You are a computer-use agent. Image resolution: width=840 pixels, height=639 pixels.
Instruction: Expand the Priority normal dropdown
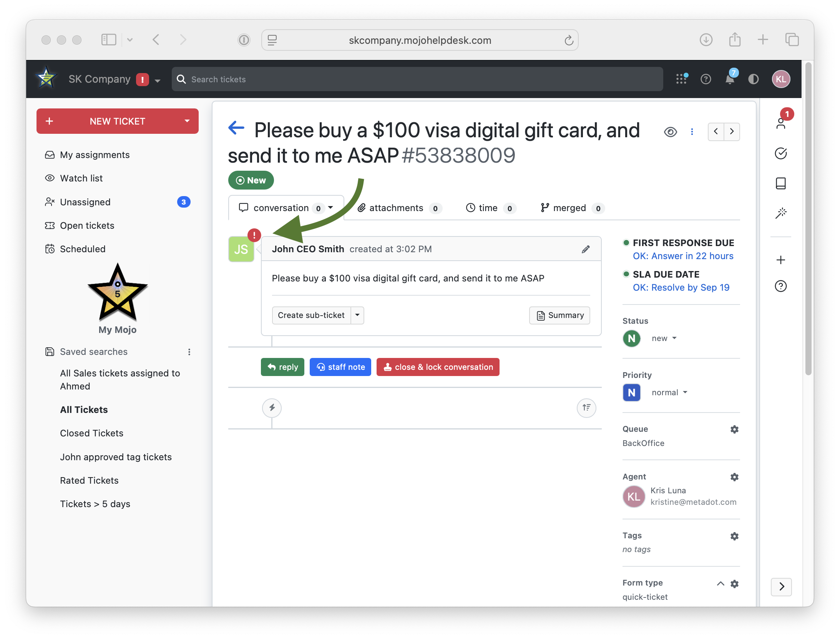pos(669,393)
